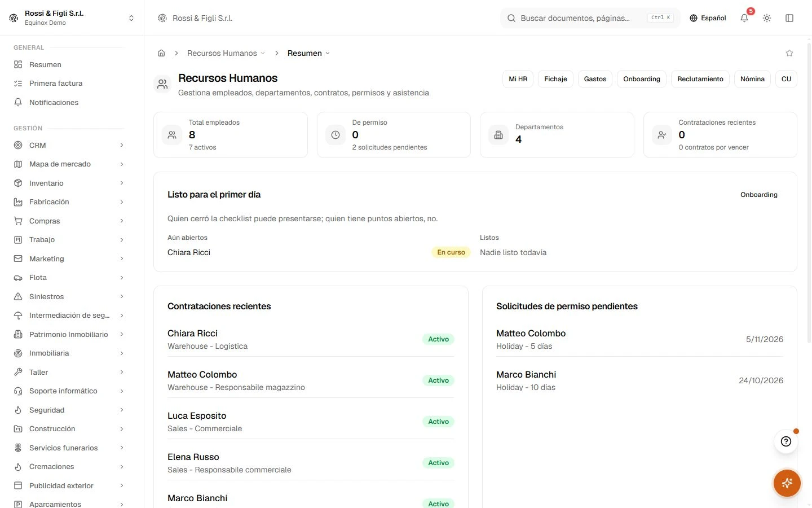Toggle the light/dark theme sun icon
This screenshot has height=508, width=812.
(767, 18)
